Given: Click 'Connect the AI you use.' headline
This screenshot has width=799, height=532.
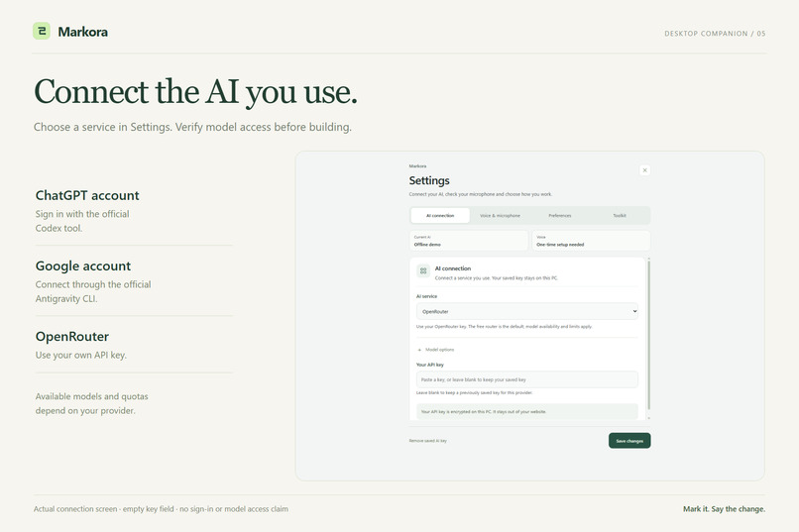Looking at the screenshot, I should tap(195, 92).
